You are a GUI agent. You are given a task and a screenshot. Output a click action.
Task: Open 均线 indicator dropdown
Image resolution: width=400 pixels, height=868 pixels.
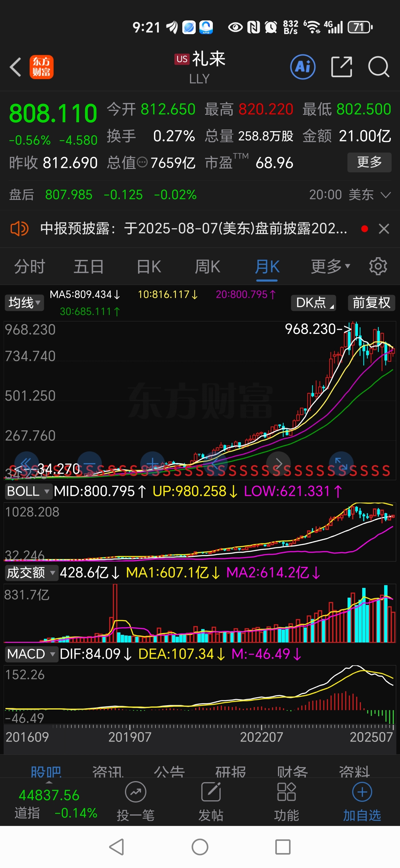click(x=24, y=303)
